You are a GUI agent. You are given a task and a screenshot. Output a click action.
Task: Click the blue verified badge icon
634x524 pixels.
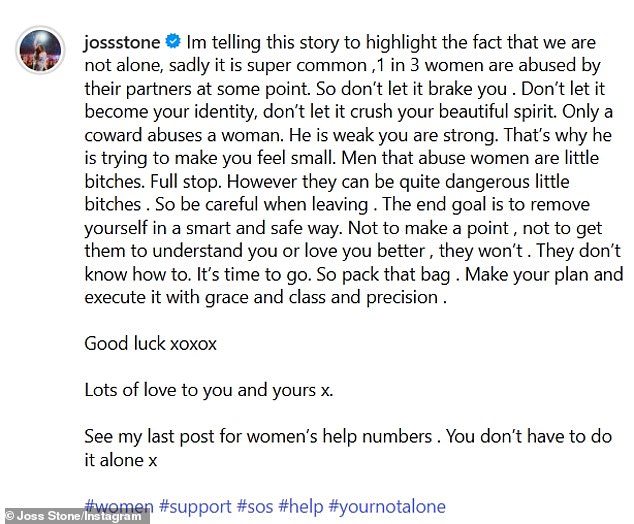[173, 41]
